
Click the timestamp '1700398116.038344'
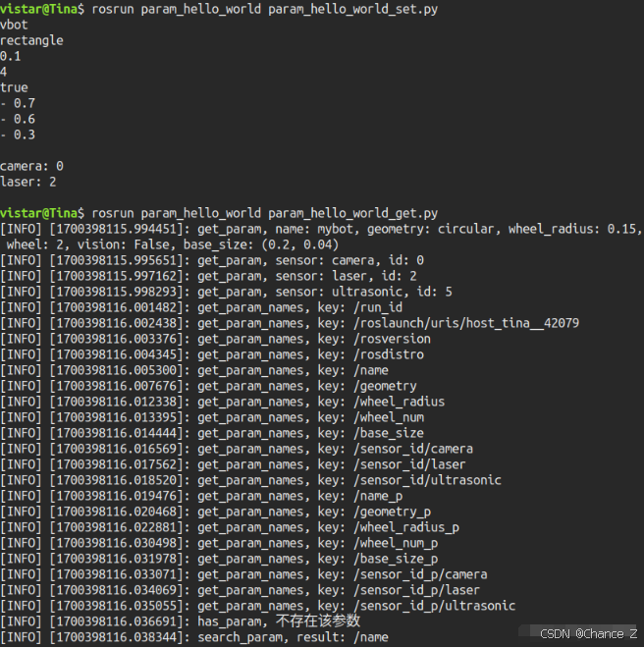pos(117,637)
